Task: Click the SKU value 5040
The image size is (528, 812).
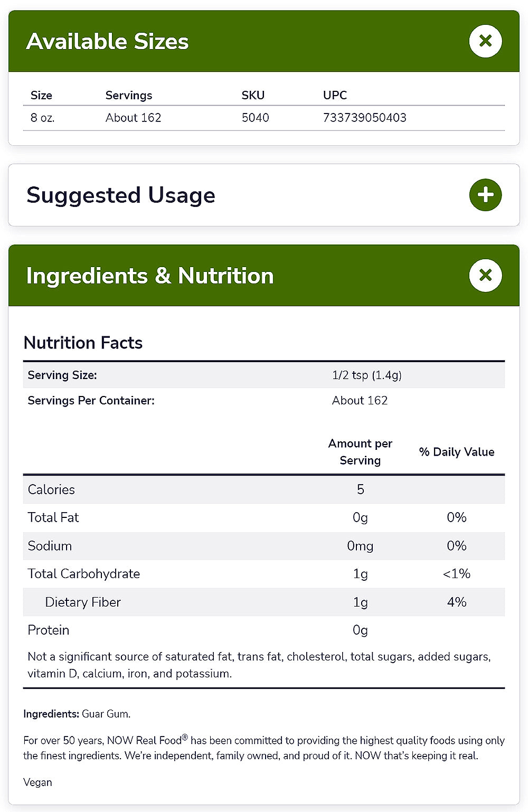Action: click(255, 118)
